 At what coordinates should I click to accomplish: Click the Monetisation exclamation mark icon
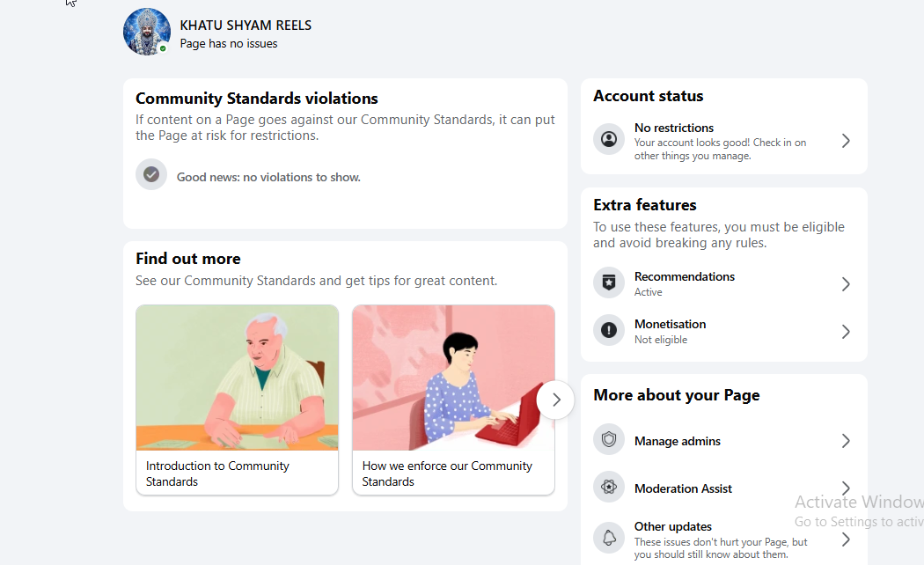[609, 330]
